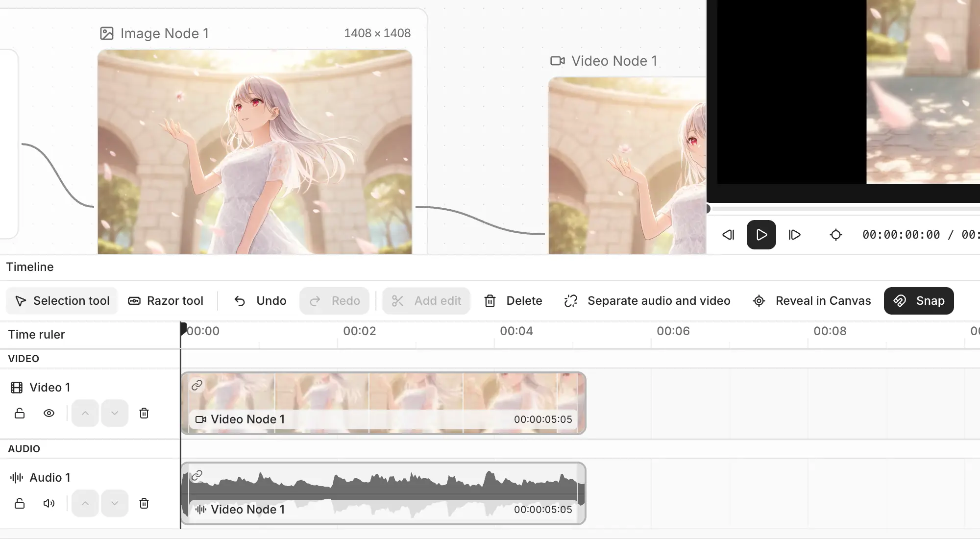980x539 pixels.
Task: Click the preview progress bar handle
Action: coord(708,209)
